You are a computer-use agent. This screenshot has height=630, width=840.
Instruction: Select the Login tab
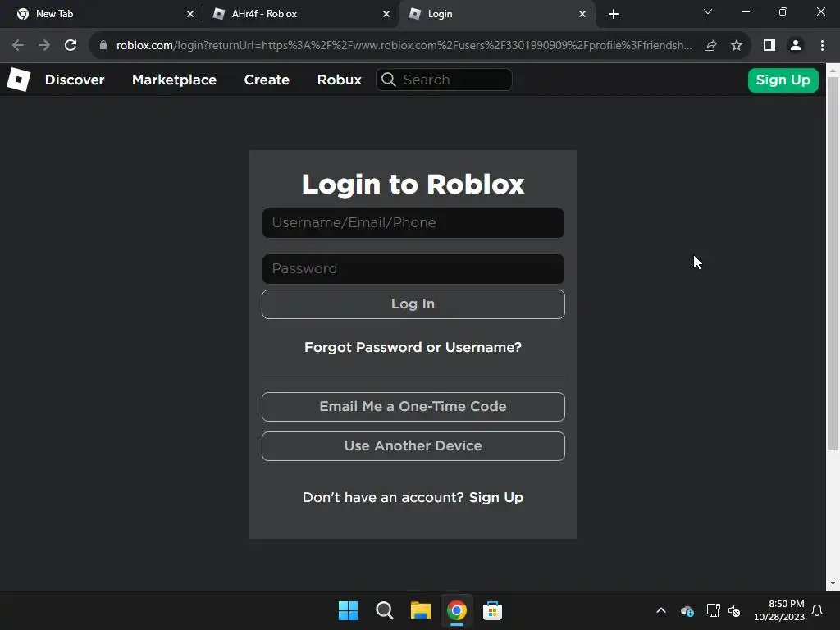pos(495,14)
